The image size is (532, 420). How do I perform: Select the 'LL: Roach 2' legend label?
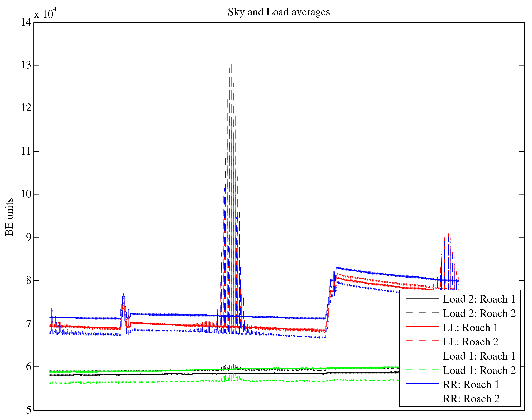[x=470, y=342]
